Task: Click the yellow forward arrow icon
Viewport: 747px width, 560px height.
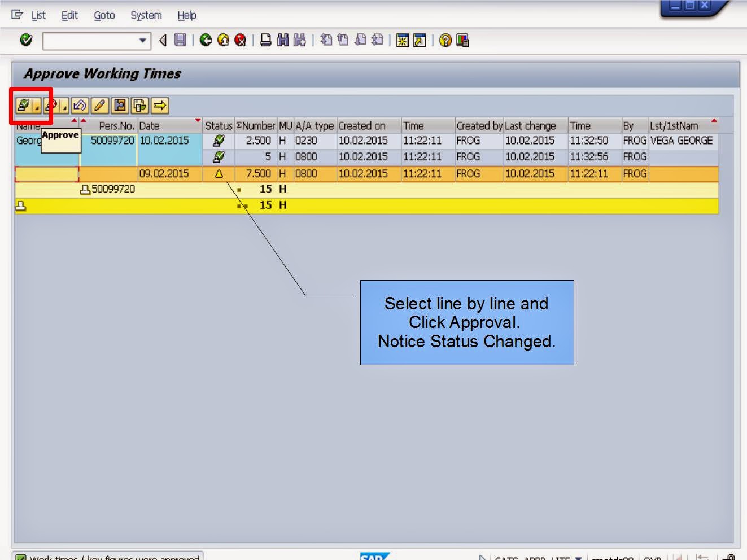Action: click(x=160, y=106)
